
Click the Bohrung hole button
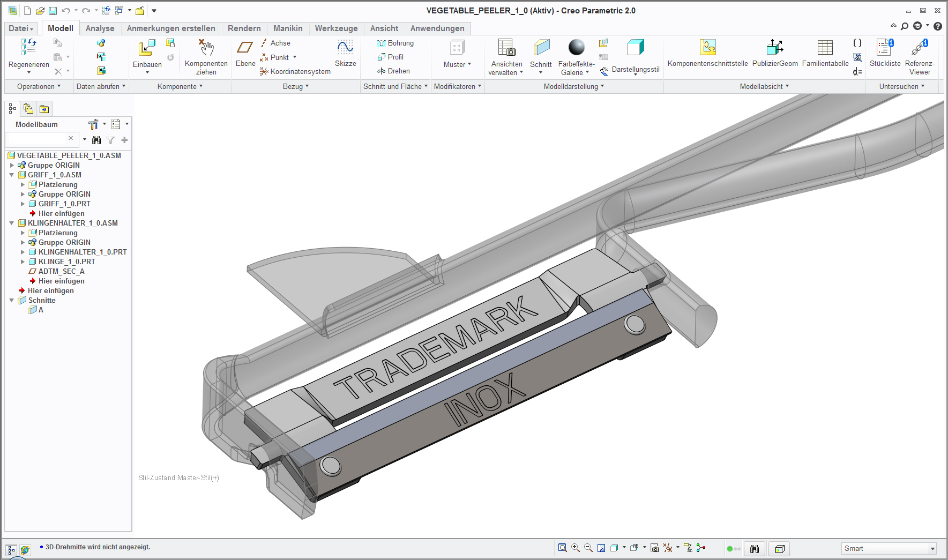coord(395,43)
